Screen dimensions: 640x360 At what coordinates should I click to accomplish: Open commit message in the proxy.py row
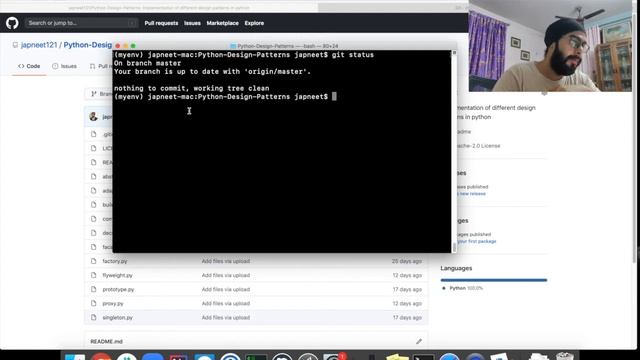tap(226, 304)
